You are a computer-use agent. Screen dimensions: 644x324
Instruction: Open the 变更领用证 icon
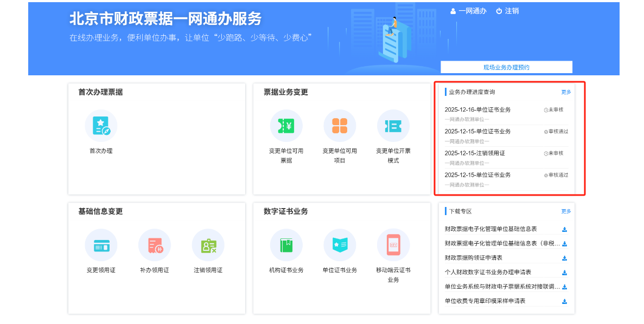[x=101, y=245]
